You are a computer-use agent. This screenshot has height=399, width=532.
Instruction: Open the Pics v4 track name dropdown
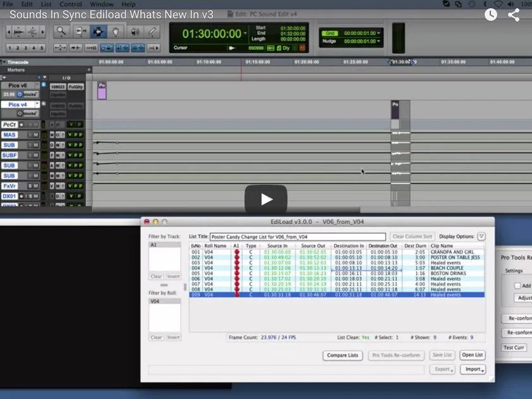37,104
